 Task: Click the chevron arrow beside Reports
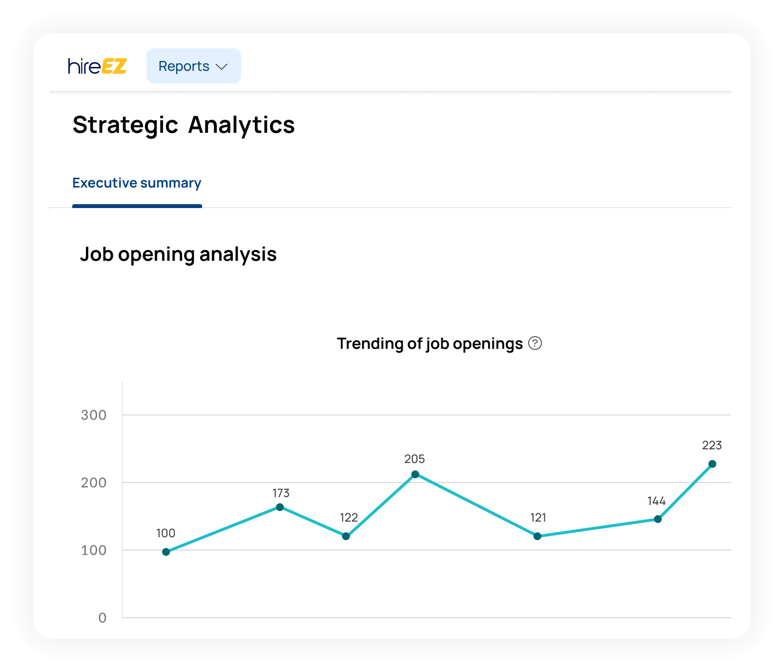[222, 67]
